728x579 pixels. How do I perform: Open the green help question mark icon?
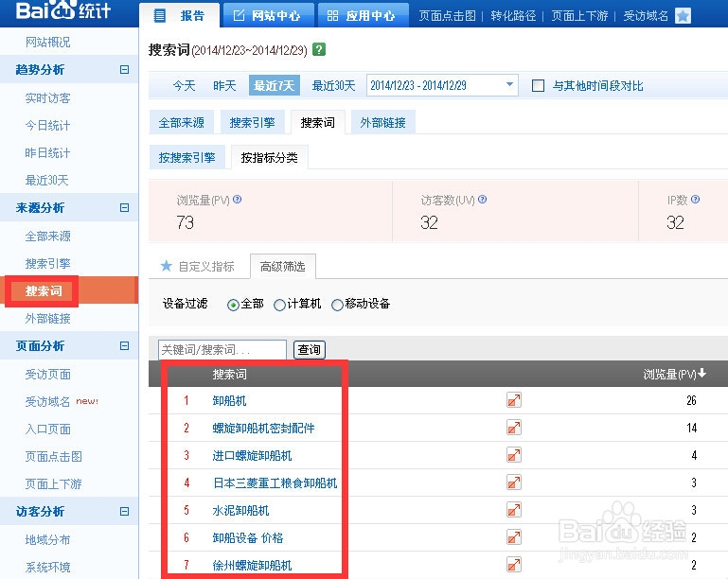click(319, 49)
